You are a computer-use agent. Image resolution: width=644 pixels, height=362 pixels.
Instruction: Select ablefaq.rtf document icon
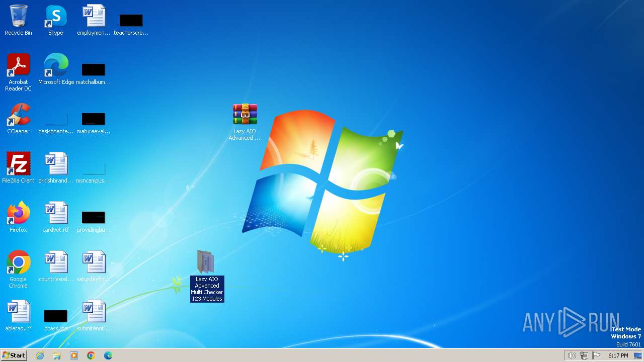click(18, 316)
